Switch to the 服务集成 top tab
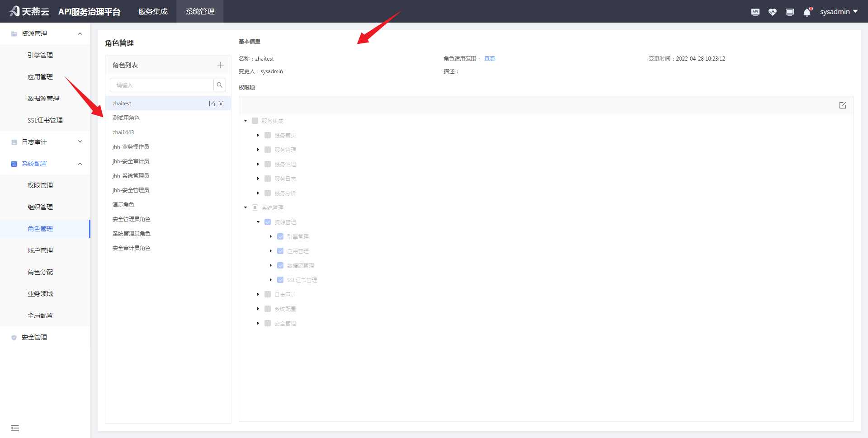This screenshot has height=438, width=868. pos(153,12)
